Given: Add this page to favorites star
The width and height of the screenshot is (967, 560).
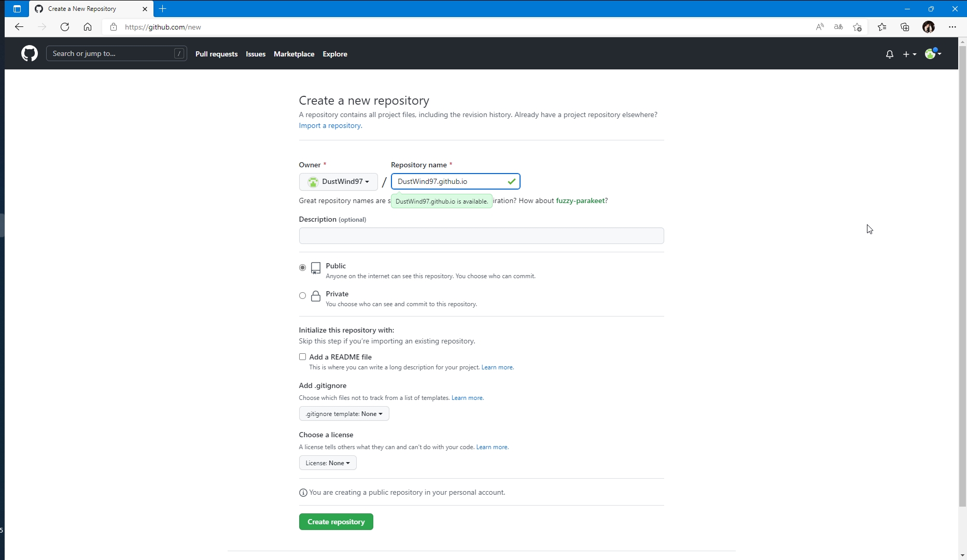Looking at the screenshot, I should [857, 27].
